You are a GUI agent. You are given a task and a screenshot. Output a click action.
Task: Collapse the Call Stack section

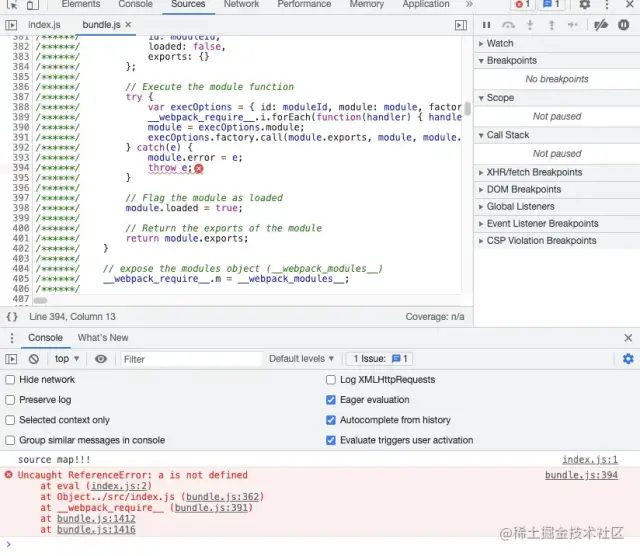[557, 135]
